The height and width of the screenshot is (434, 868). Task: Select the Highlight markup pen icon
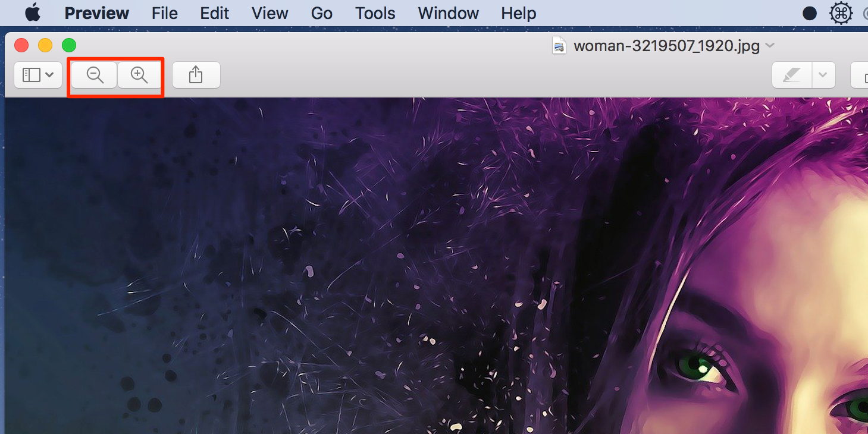click(x=791, y=74)
